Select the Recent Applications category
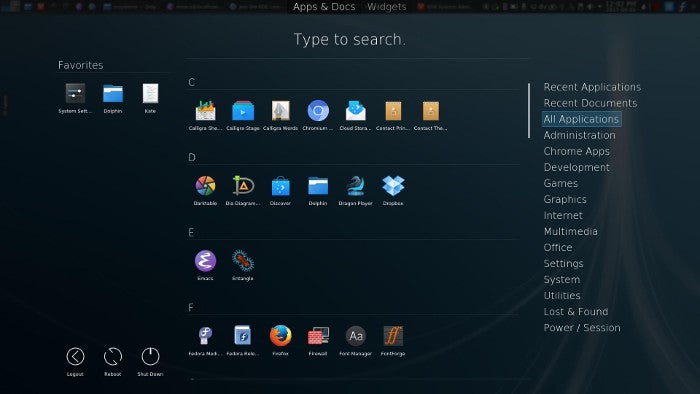Image resolution: width=700 pixels, height=394 pixels. coord(592,87)
